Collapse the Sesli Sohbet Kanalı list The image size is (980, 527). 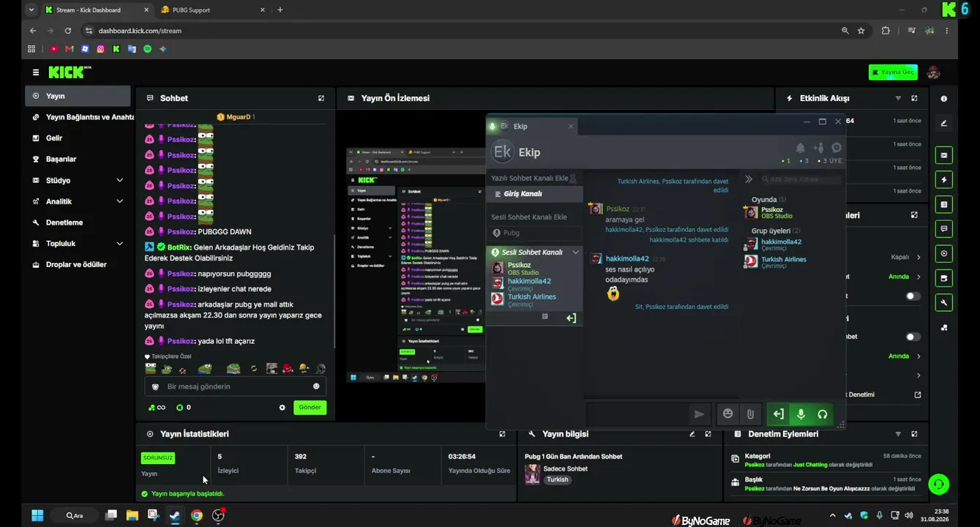[x=575, y=253]
